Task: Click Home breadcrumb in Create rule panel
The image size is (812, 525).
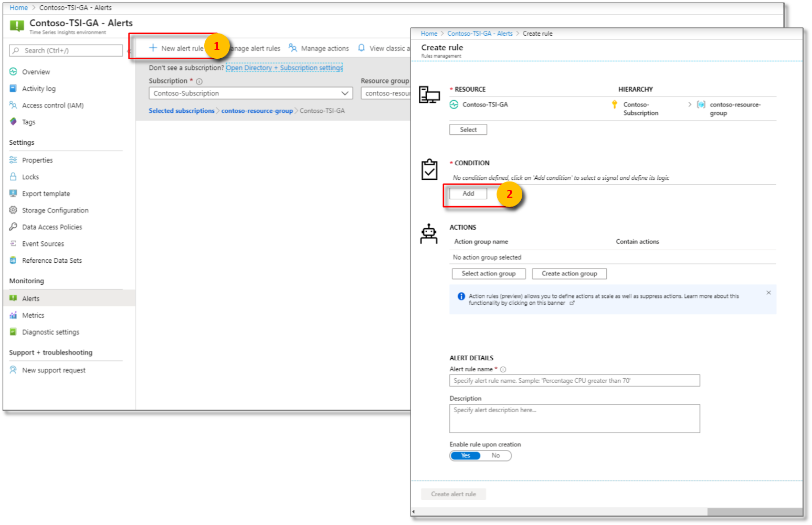Action: (429, 34)
